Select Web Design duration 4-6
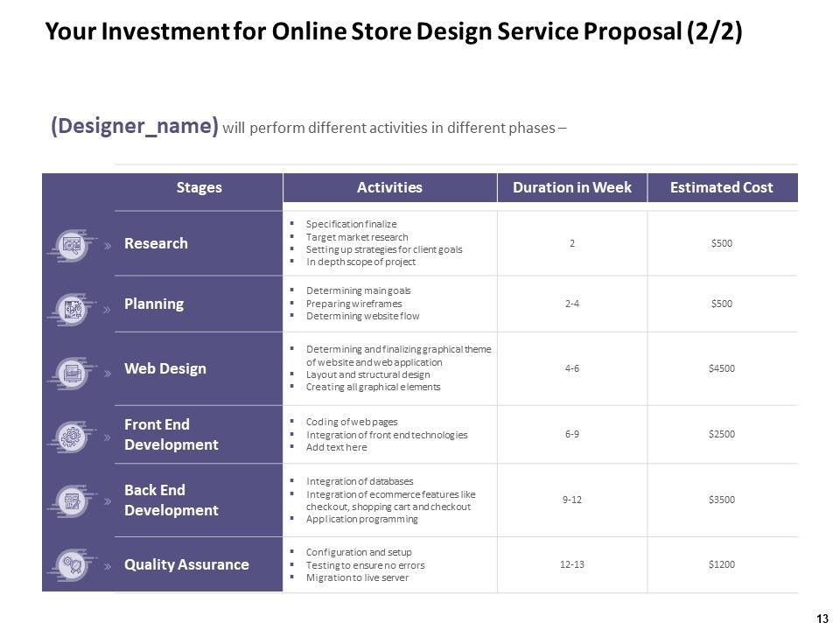Image resolution: width=840 pixels, height=630 pixels. 572,368
